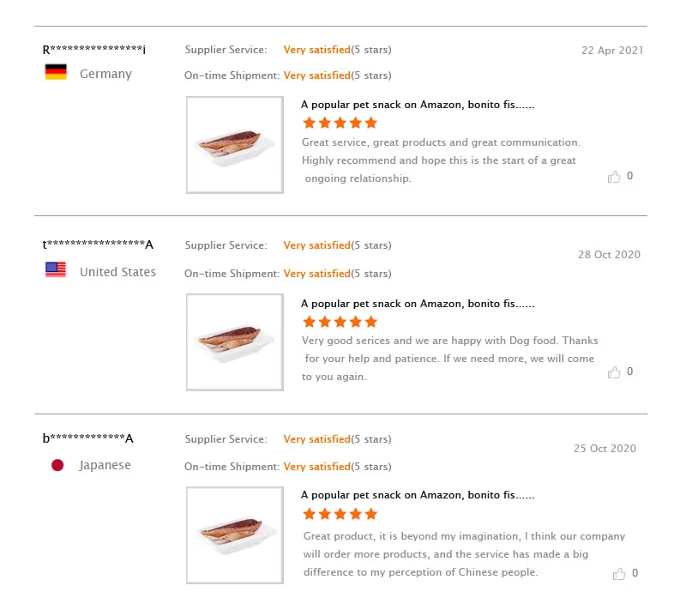This screenshot has width=686, height=616.
Task: Open product title link in 25 Oct 2020 review
Action: [418, 495]
